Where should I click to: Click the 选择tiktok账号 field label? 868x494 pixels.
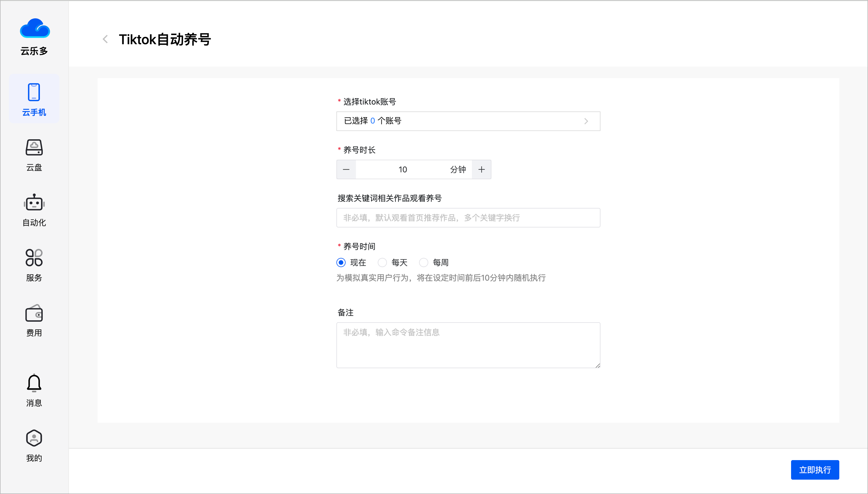(x=370, y=102)
